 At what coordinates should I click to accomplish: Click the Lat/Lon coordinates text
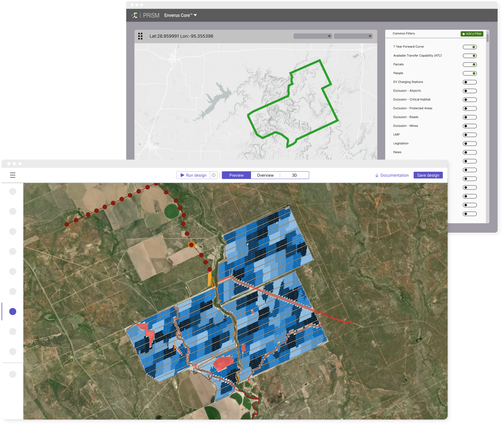tap(181, 36)
